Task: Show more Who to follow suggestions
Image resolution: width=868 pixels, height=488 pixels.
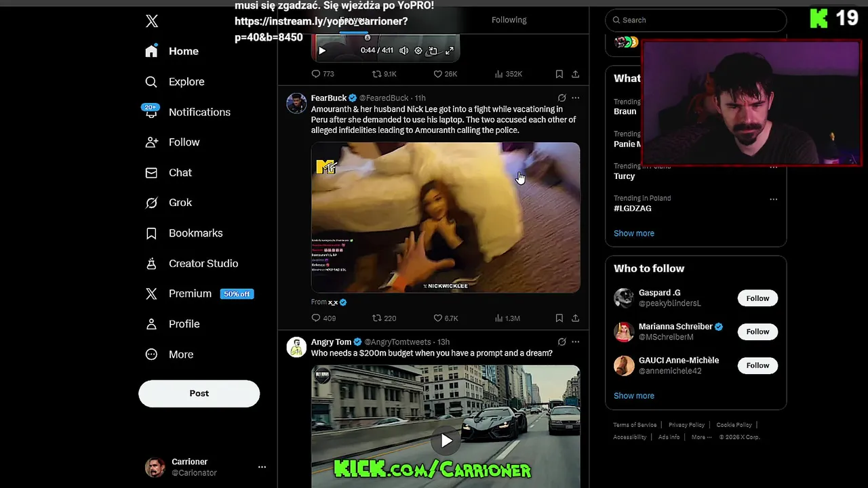Action: (634, 396)
